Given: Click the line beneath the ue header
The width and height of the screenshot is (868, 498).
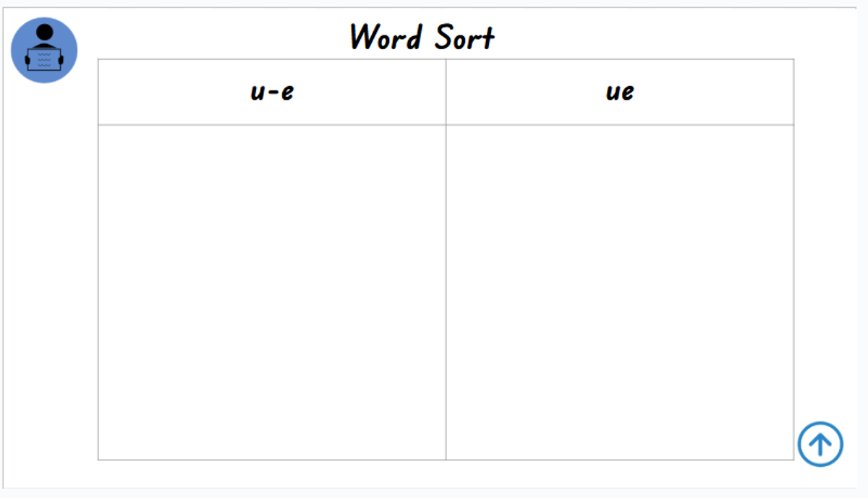Looking at the screenshot, I should [620, 125].
